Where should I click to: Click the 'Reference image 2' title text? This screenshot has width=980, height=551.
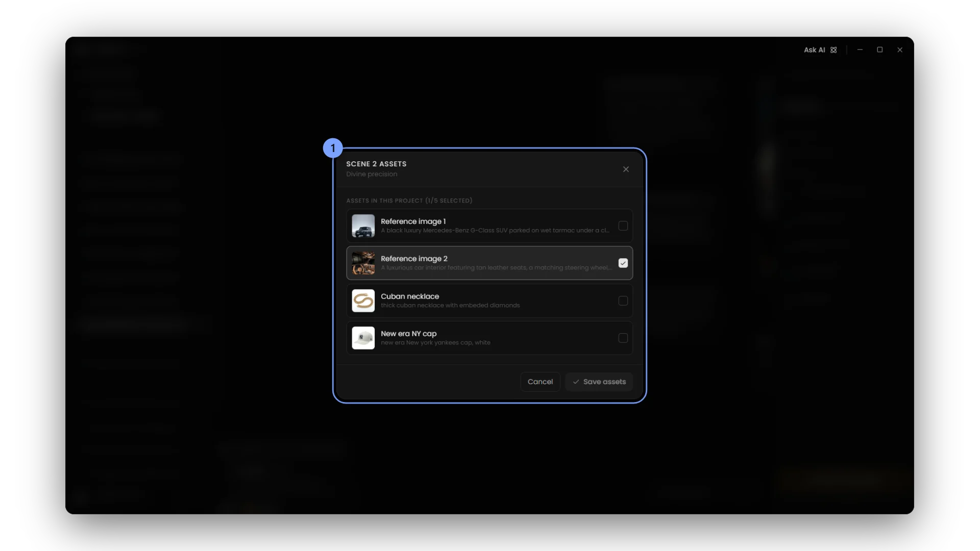(414, 259)
